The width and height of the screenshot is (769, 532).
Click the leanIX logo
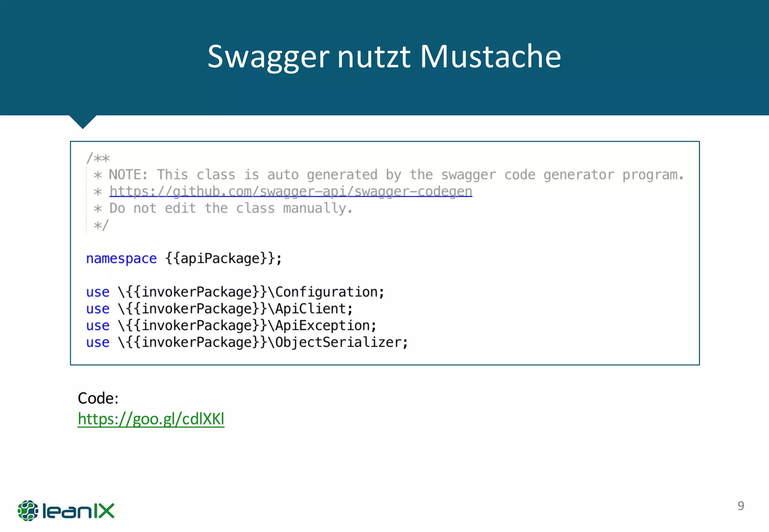click(66, 511)
